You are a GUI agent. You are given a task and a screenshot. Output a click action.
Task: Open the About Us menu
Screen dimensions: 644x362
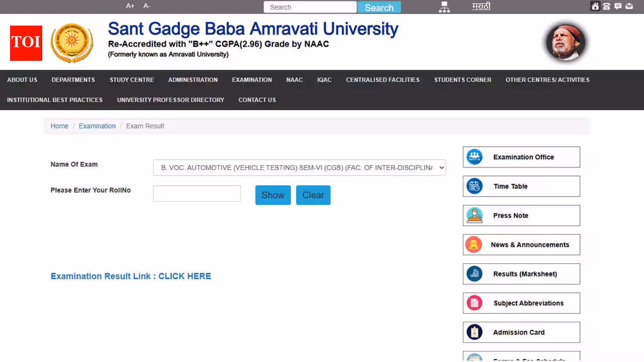pyautogui.click(x=22, y=80)
